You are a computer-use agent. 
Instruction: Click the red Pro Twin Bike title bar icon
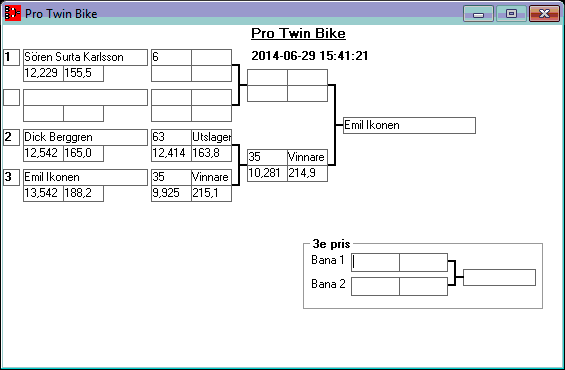point(13,13)
